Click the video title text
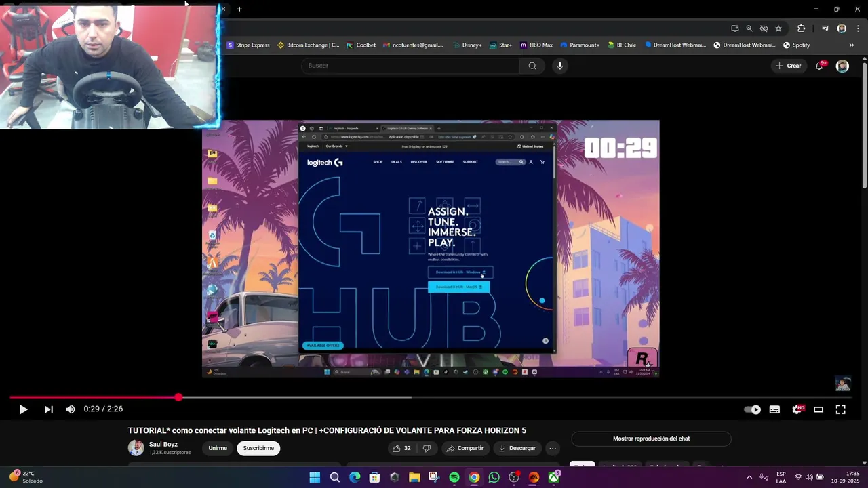The height and width of the screenshot is (488, 868). pos(327,430)
